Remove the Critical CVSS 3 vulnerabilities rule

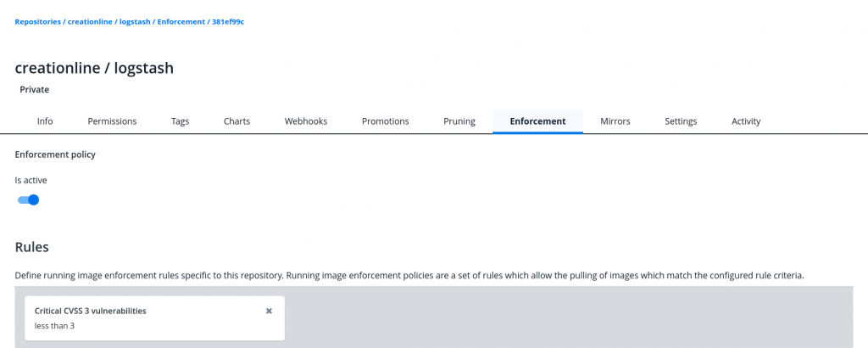(x=269, y=311)
